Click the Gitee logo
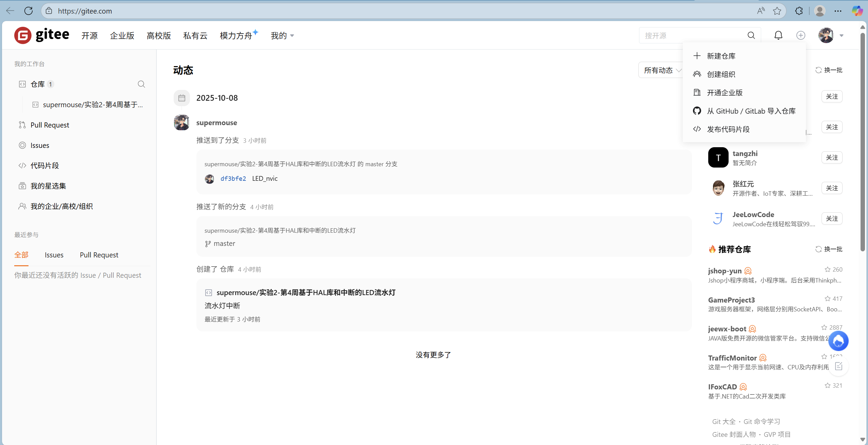Screen dimensions: 868x445 [x=42, y=35]
